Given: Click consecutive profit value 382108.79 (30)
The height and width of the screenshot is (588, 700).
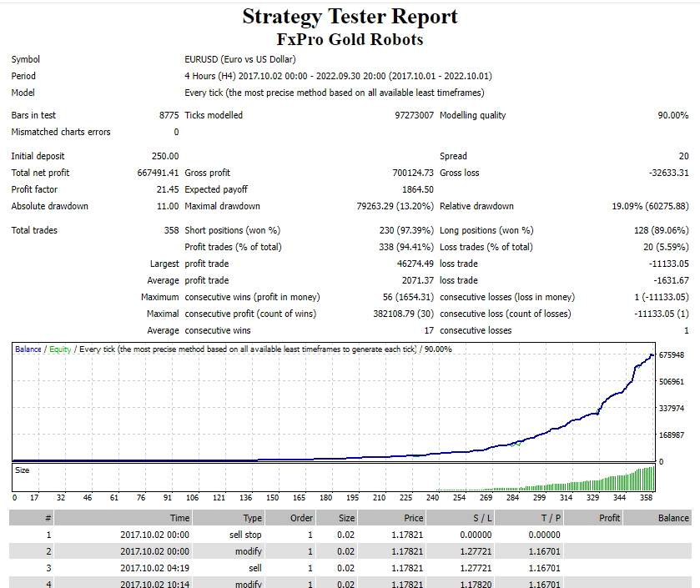Looking at the screenshot, I should click(404, 314).
